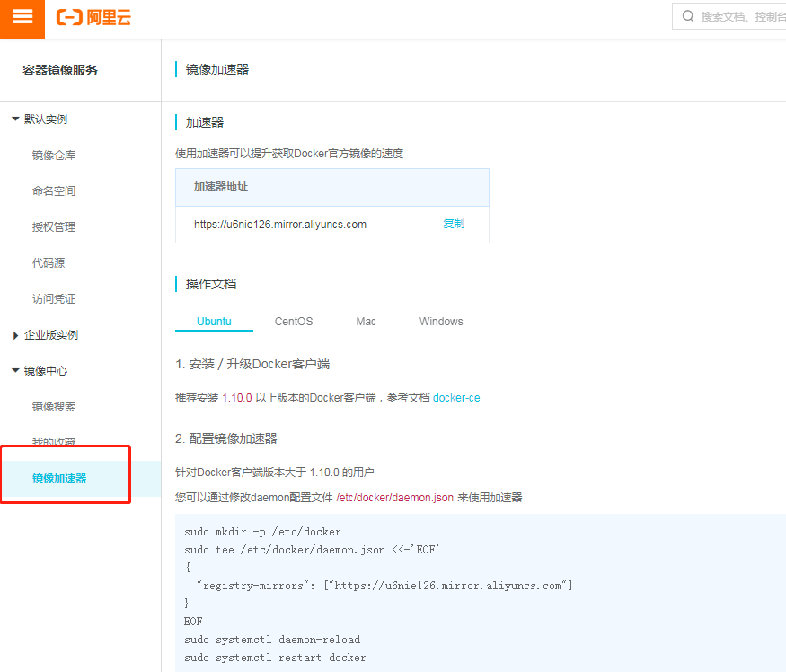Collapse the 镜像中心 section
Screen dimensions: 786x672
pyautogui.click(x=15, y=370)
